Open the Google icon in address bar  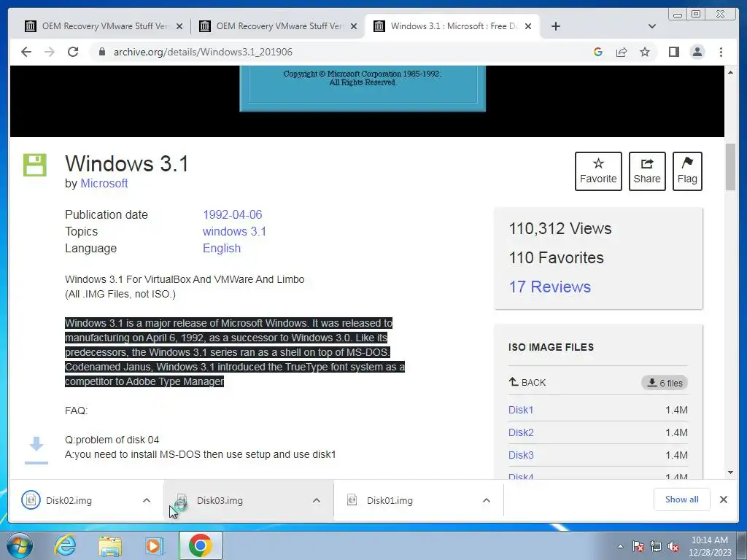tap(598, 52)
